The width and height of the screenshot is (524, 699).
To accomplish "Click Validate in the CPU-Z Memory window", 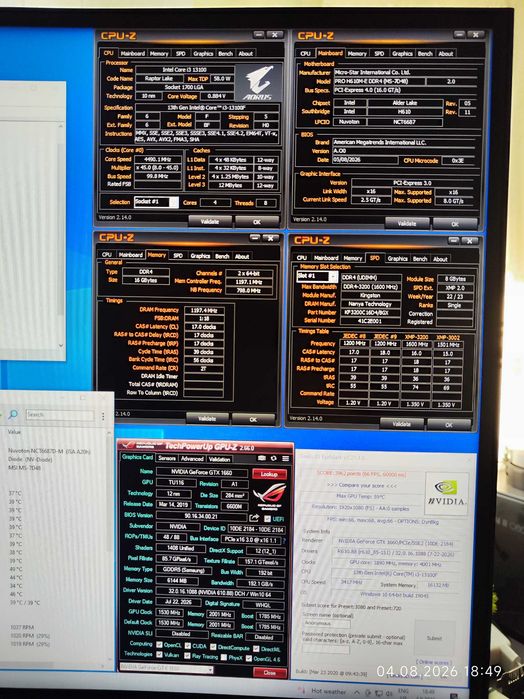I will click(207, 419).
